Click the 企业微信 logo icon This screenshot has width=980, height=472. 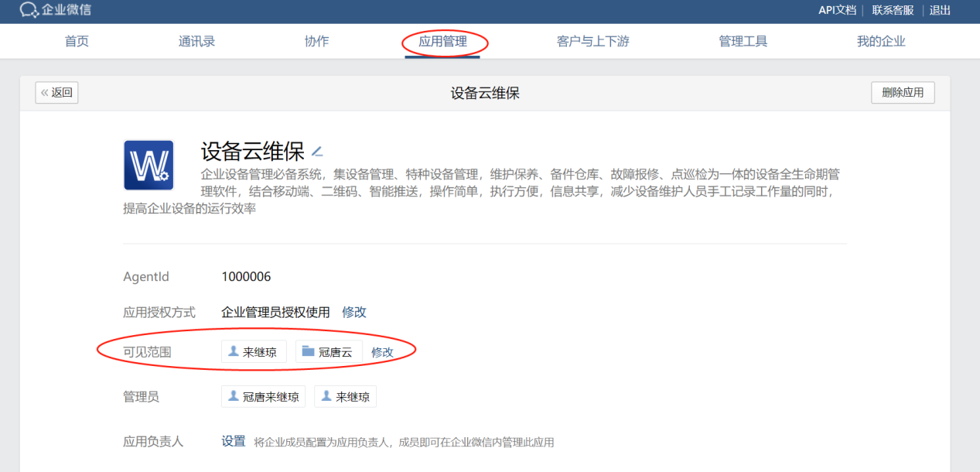point(29,10)
